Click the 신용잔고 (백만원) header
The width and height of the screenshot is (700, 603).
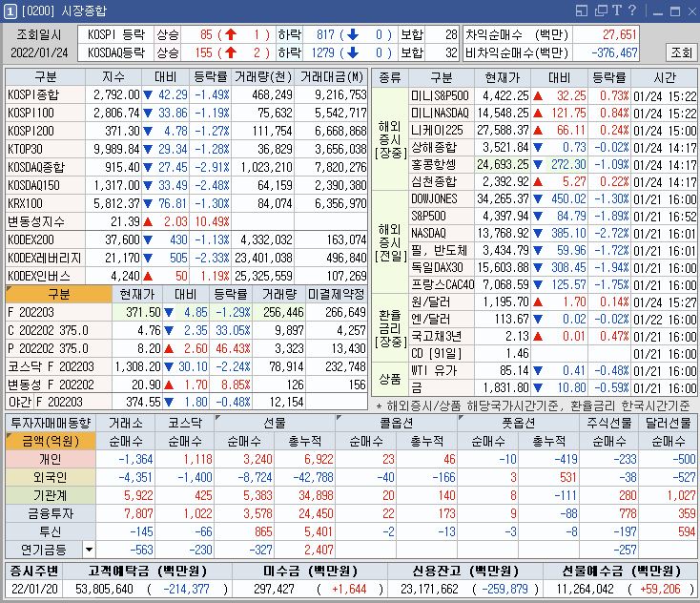point(465,571)
